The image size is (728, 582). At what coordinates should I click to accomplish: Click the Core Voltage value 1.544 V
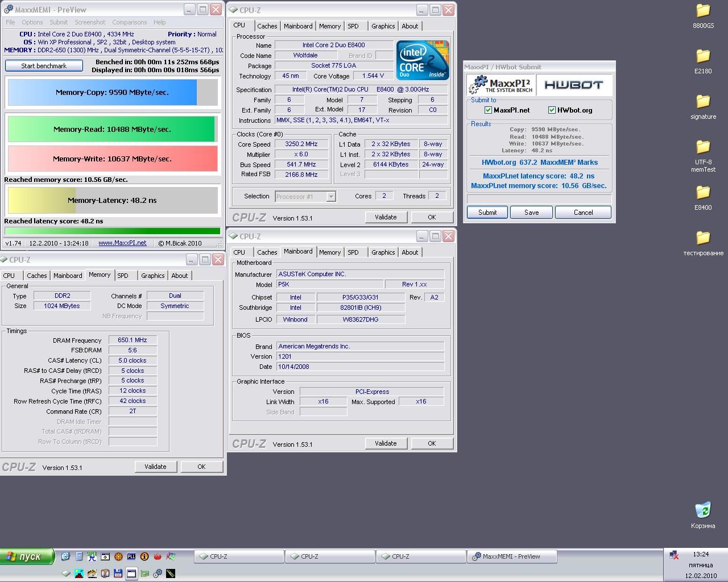click(373, 76)
